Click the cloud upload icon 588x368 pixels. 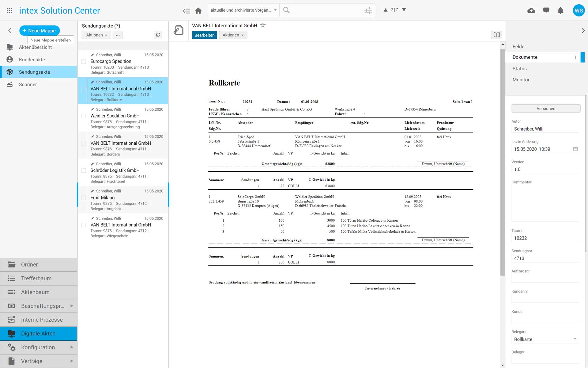click(x=531, y=11)
